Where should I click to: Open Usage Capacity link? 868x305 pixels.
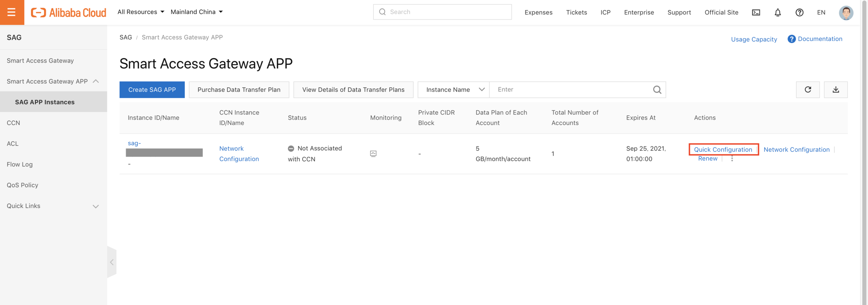click(x=754, y=39)
